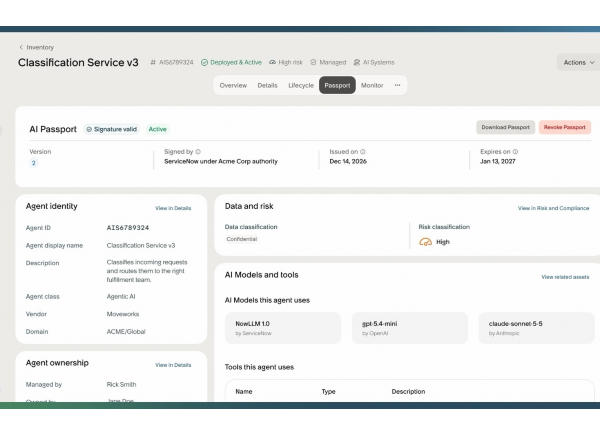This screenshot has width=600, height=433.
Task: Click the orange High risk classification gauge icon
Action: tap(426, 242)
